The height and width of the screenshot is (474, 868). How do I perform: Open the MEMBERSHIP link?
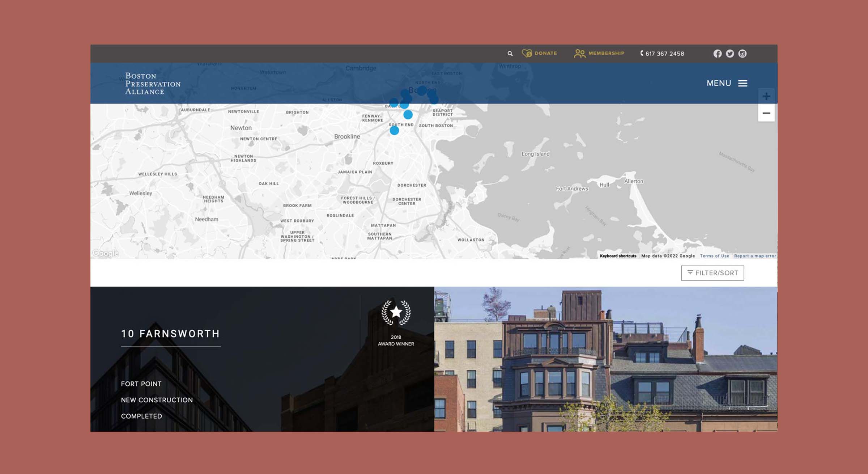pyautogui.click(x=606, y=53)
